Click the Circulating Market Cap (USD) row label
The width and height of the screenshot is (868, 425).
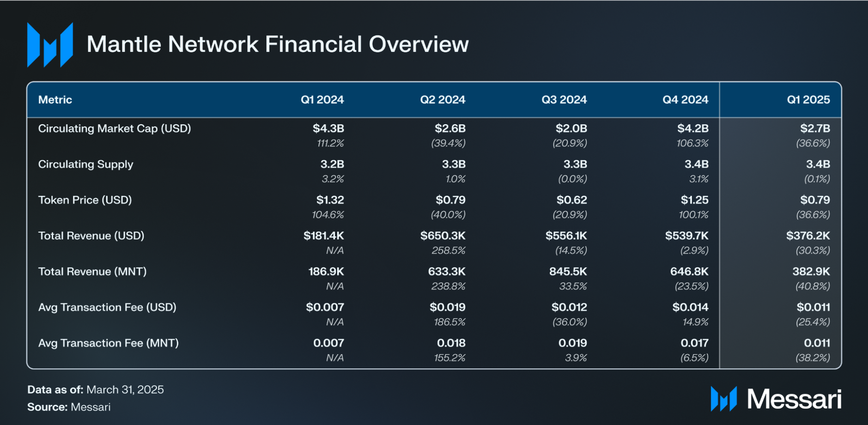click(x=115, y=129)
